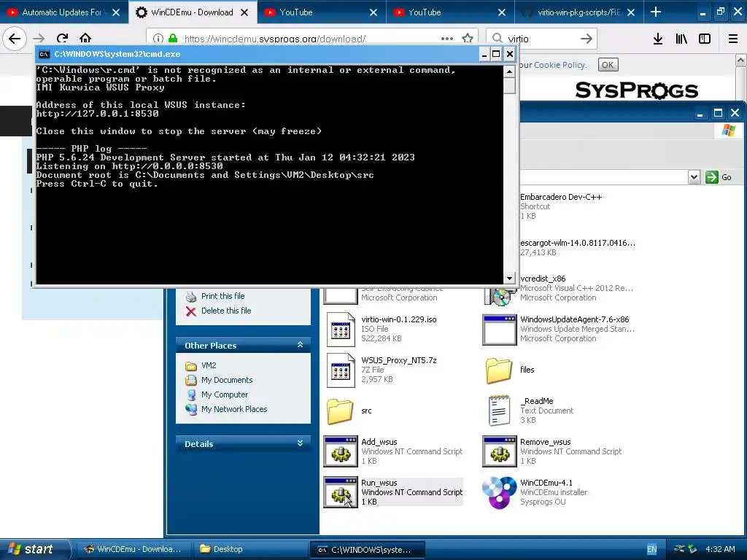Open the Windows Start menu

[x=35, y=549]
